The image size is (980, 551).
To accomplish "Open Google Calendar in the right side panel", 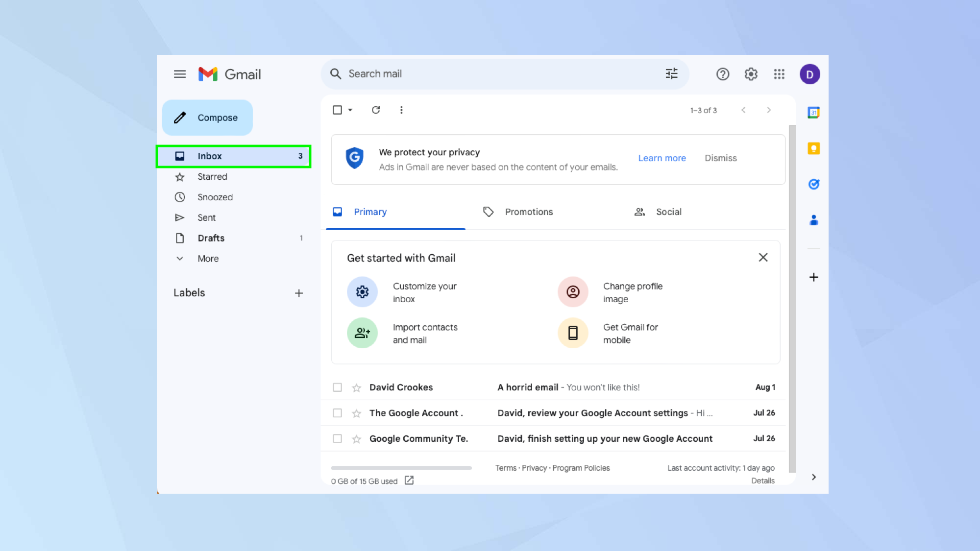I will tap(813, 112).
